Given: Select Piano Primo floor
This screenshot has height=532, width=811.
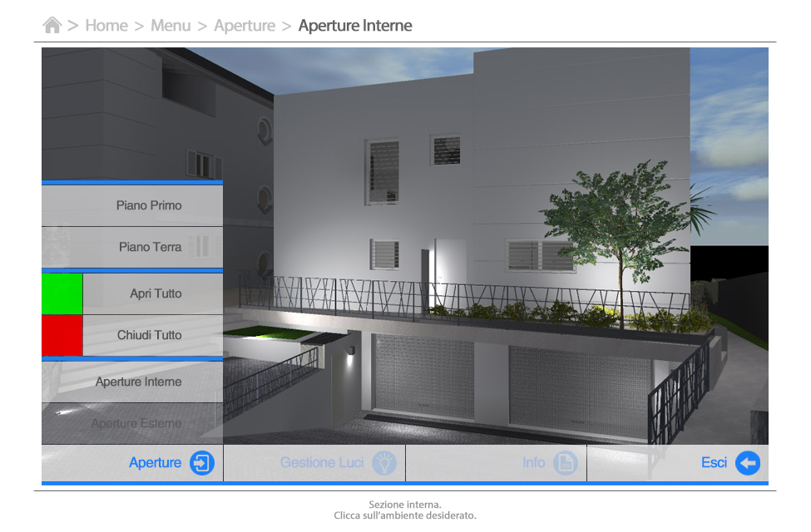Looking at the screenshot, I should [149, 205].
